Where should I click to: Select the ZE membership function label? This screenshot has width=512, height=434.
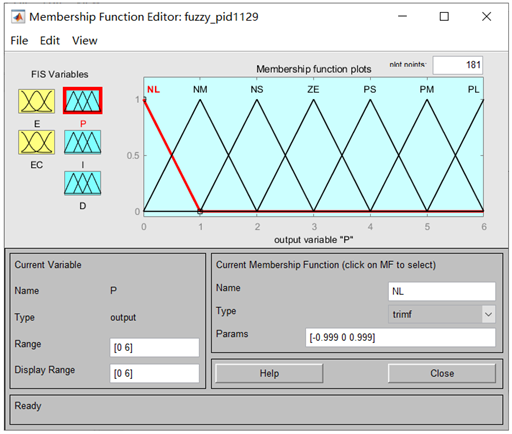point(313,89)
